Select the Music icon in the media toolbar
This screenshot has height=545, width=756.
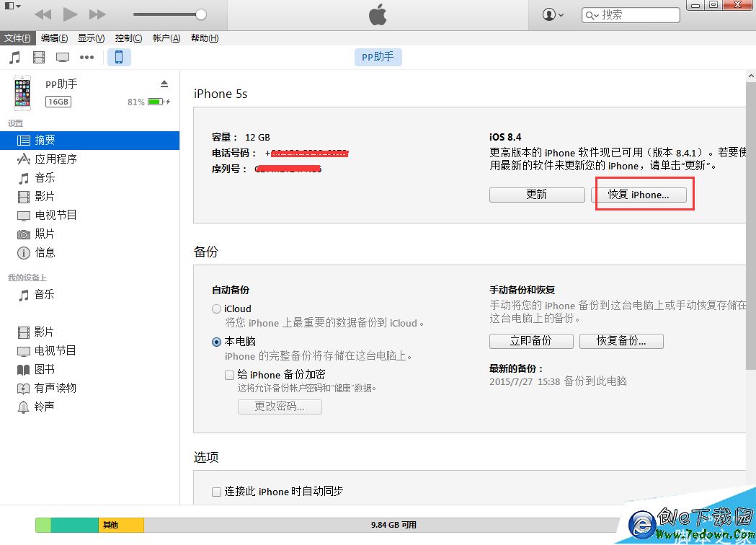(x=16, y=57)
